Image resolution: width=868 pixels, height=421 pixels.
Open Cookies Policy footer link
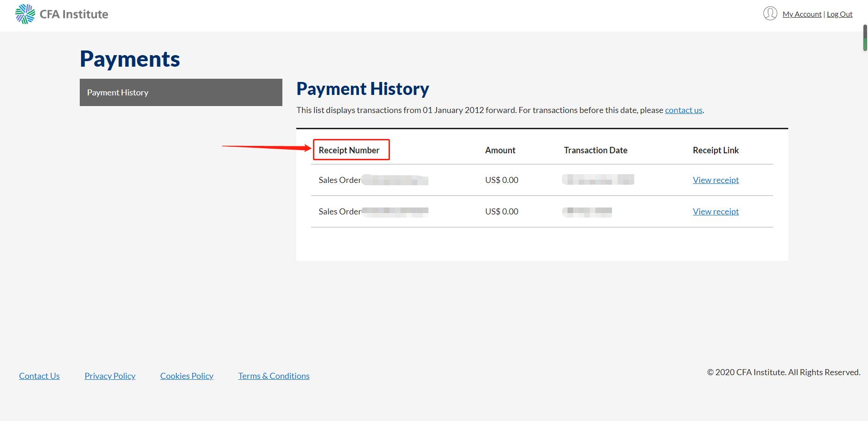[x=187, y=376]
